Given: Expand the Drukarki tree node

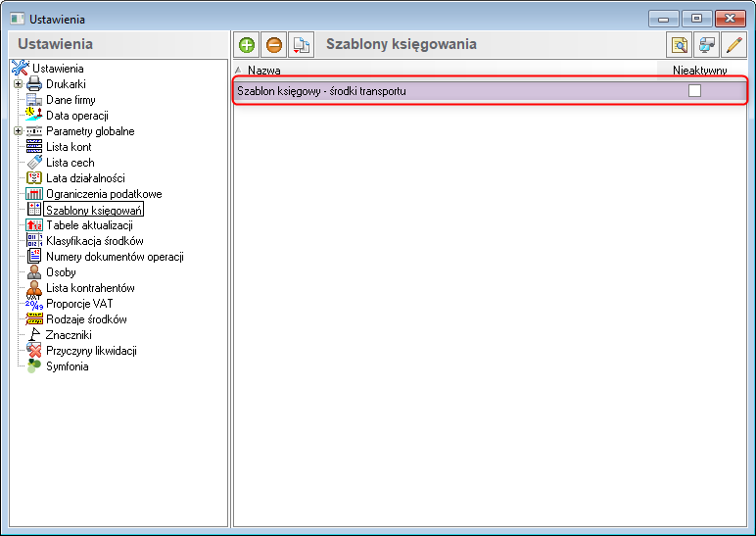Looking at the screenshot, I should [x=18, y=84].
